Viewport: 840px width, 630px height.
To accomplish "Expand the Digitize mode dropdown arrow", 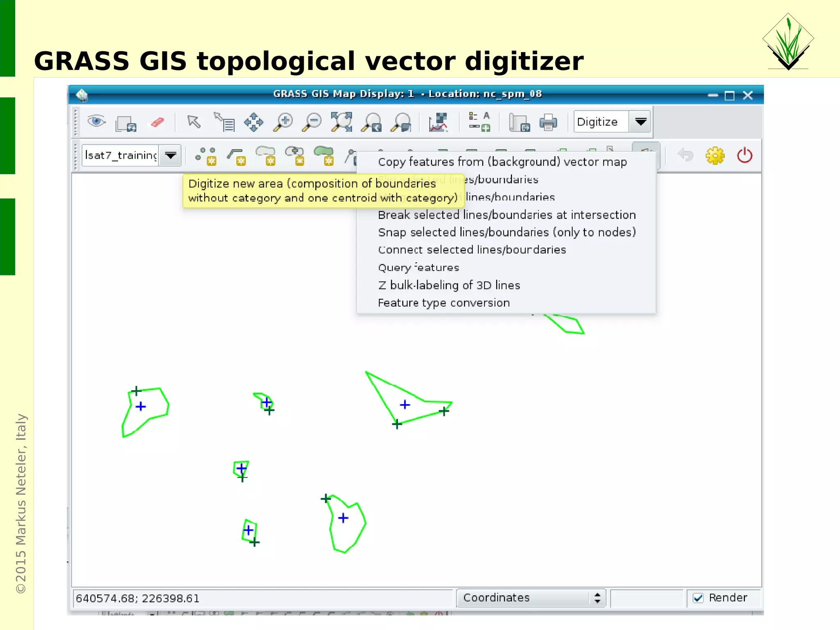I will click(641, 121).
